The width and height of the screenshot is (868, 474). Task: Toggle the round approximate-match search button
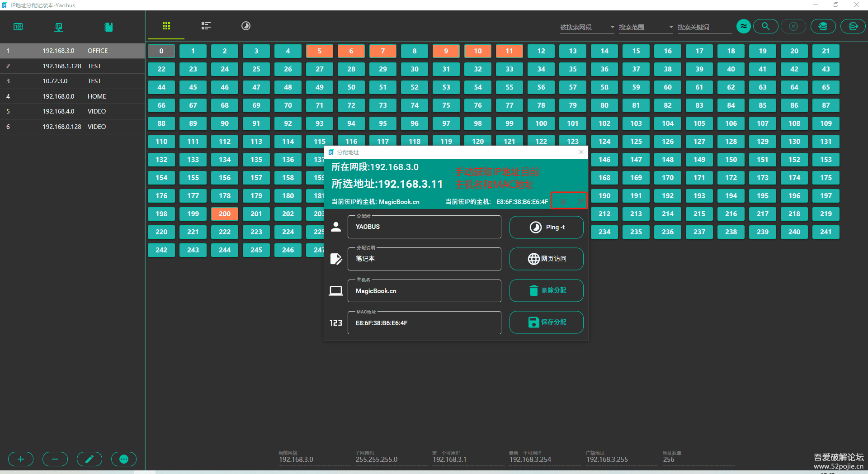pyautogui.click(x=743, y=26)
